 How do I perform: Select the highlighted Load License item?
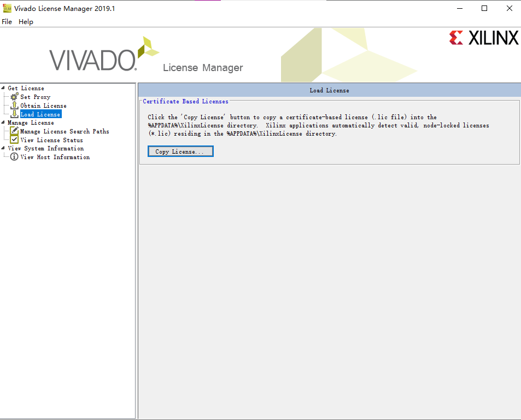coord(40,114)
